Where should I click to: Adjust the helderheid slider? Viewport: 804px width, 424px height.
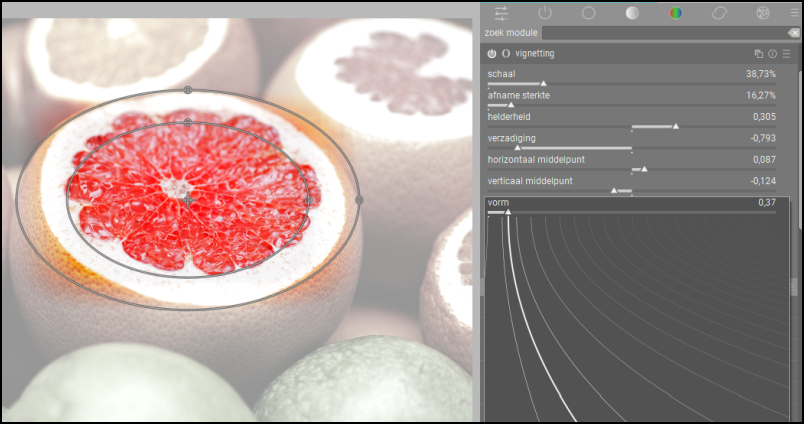click(632, 127)
